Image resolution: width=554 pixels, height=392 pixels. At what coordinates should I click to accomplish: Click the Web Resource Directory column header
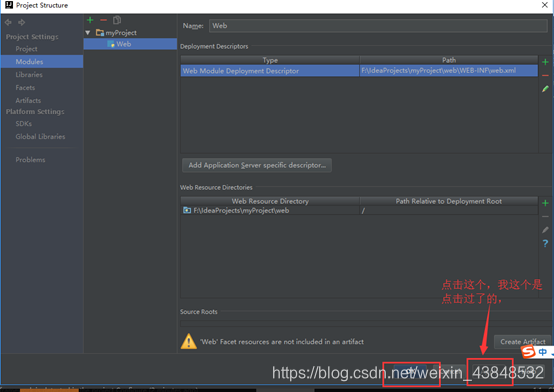click(270, 201)
